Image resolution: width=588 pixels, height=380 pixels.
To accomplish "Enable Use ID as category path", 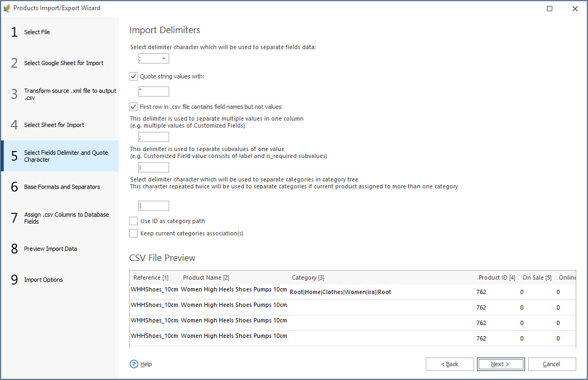I will 133,221.
